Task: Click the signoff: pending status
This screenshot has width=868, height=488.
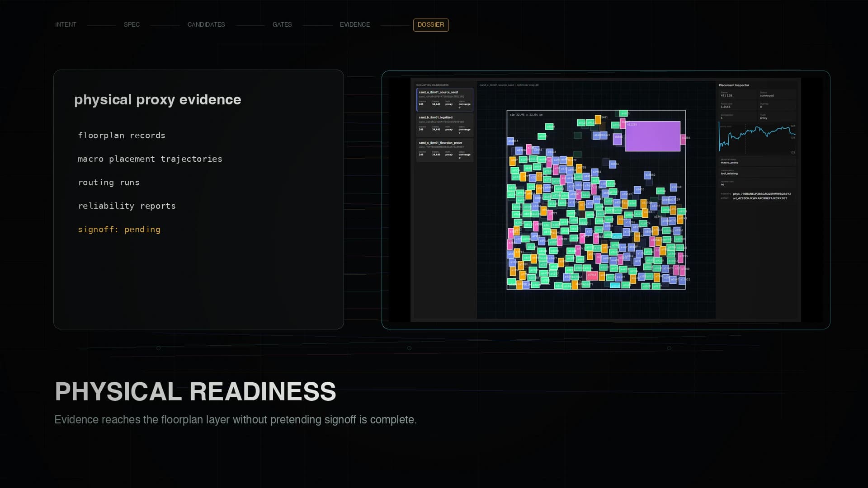Action: (x=119, y=230)
